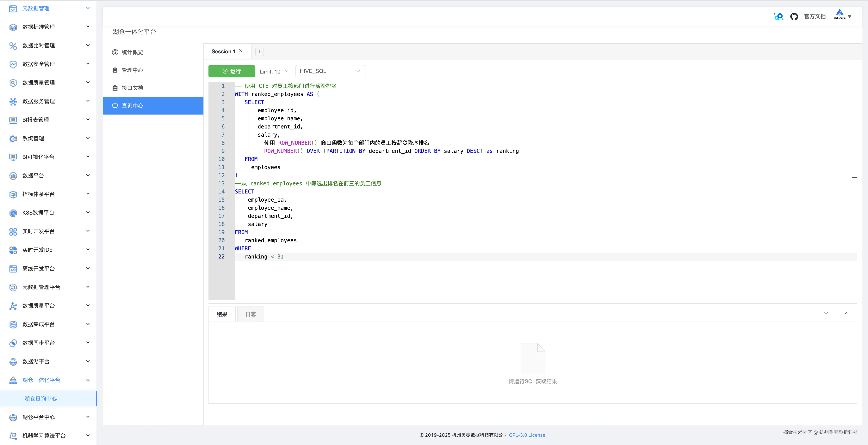Click the 数据质量管理 sidebar icon
868x445 pixels.
click(13, 83)
